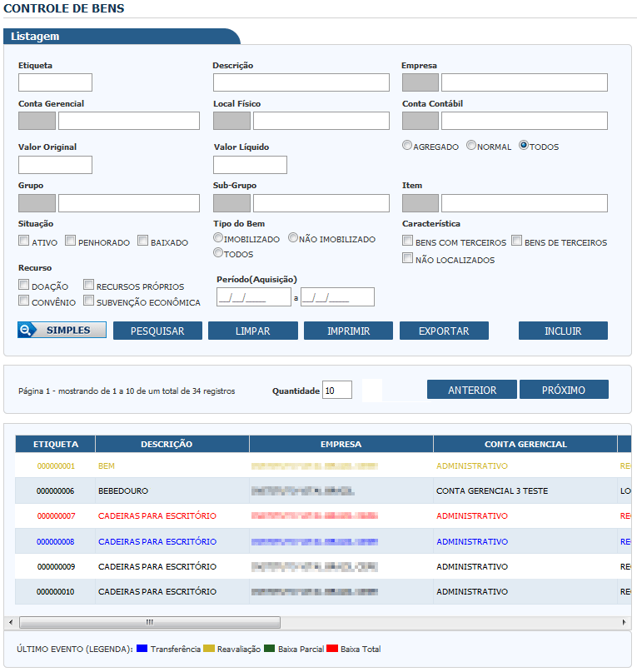Click the scrollbar left arrow
This screenshot has height=672, width=637.
(x=11, y=622)
